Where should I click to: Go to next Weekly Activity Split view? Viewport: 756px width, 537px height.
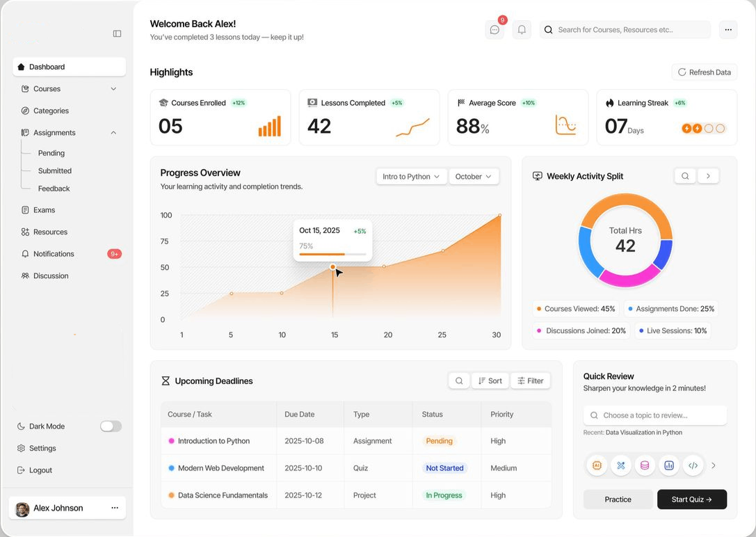click(x=708, y=176)
